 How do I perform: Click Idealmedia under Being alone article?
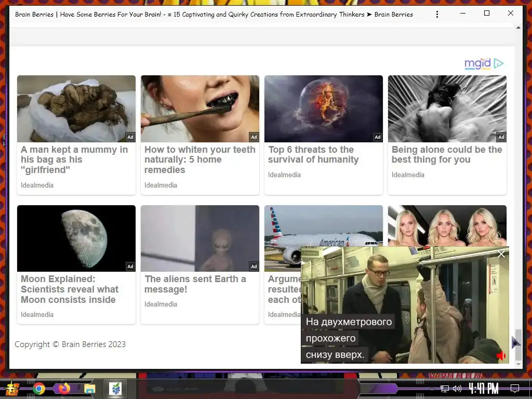[x=408, y=175]
